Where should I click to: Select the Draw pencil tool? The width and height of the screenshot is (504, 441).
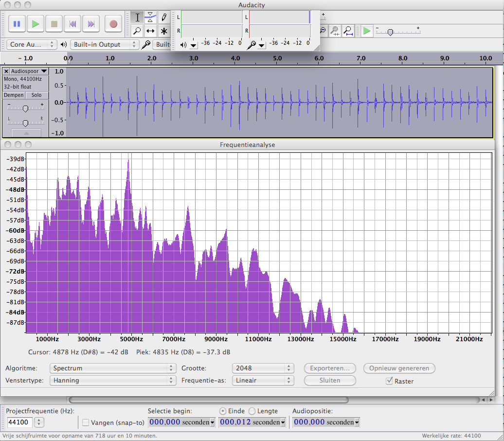coord(164,17)
